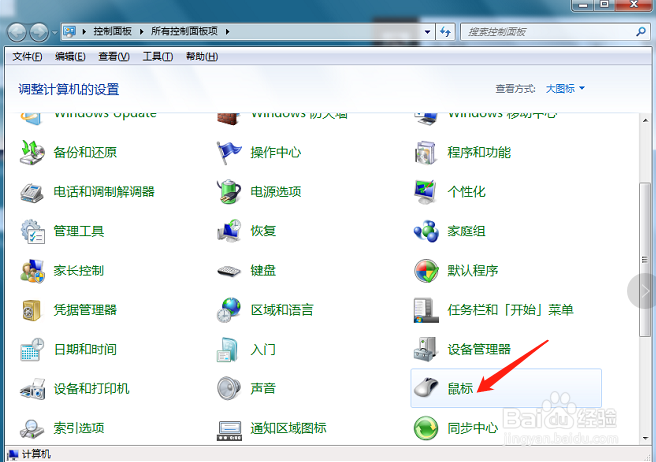
Task: Open the 通知区域图标 icon
Action: (229, 430)
